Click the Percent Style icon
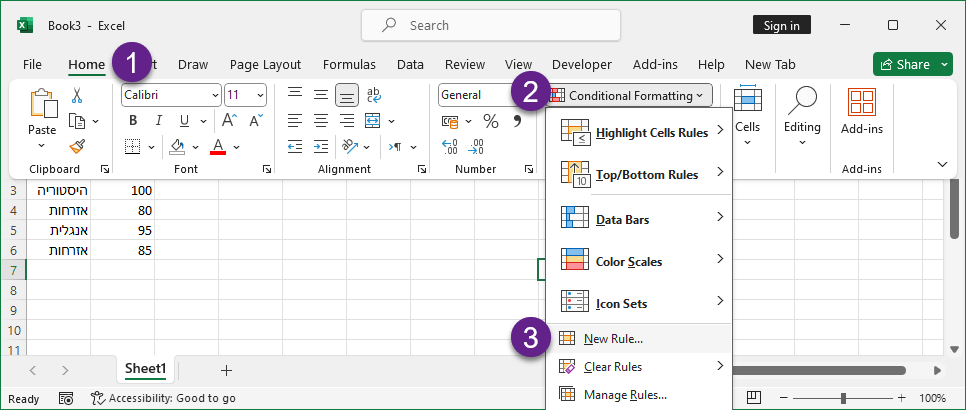Screen dimensions: 966x410 point(491,121)
